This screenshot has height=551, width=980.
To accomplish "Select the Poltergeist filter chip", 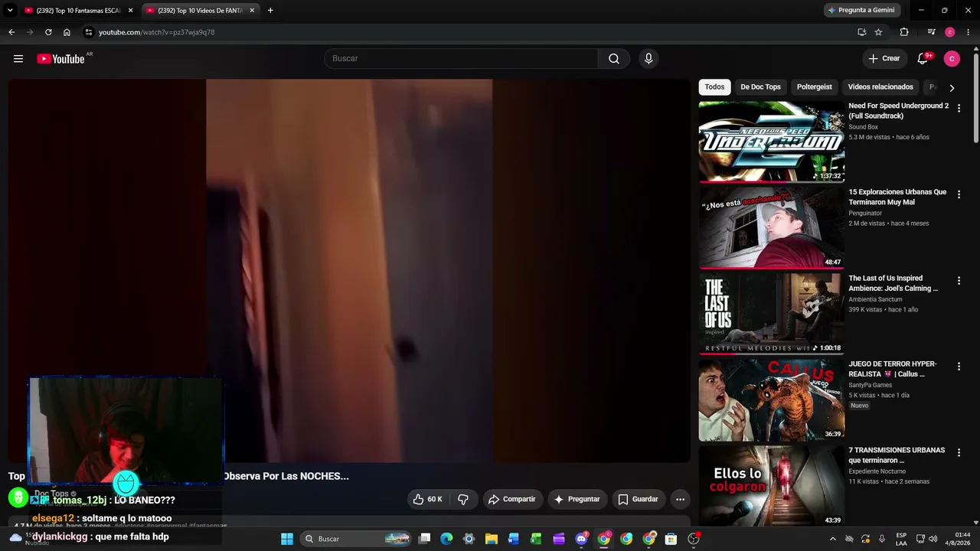I will click(x=814, y=87).
